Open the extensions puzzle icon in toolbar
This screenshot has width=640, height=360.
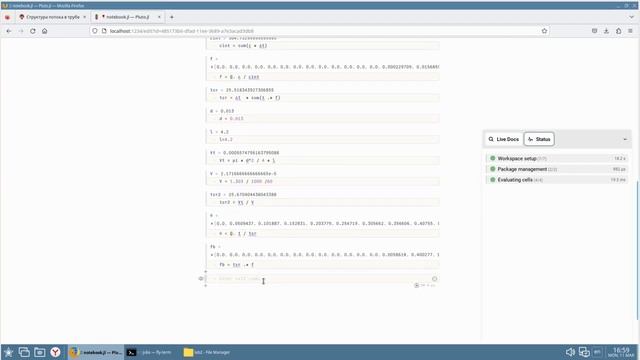point(618,31)
